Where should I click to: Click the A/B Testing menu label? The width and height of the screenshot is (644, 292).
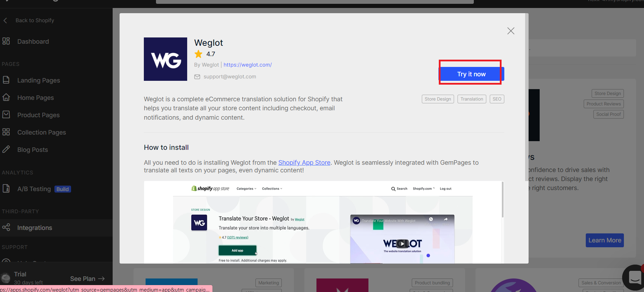(x=34, y=189)
